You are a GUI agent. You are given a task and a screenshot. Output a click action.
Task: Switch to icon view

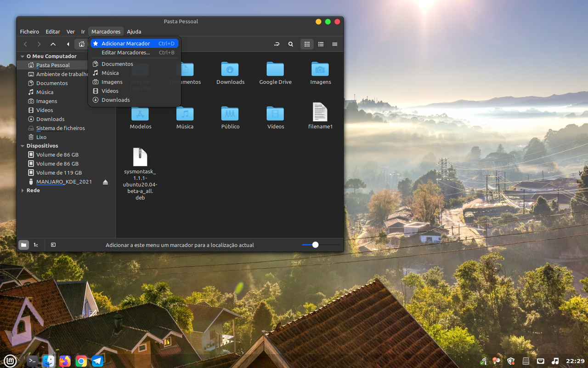pyautogui.click(x=307, y=44)
